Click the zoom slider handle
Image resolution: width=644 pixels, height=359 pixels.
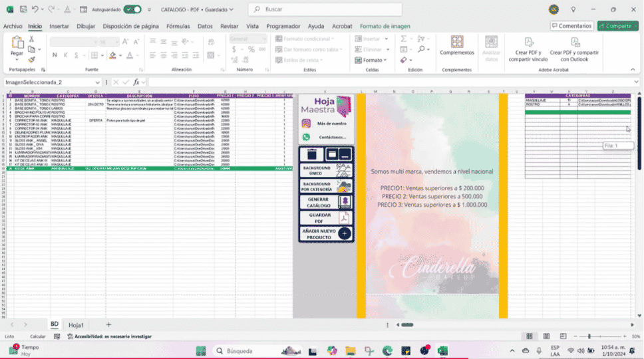pyautogui.click(x=589, y=336)
